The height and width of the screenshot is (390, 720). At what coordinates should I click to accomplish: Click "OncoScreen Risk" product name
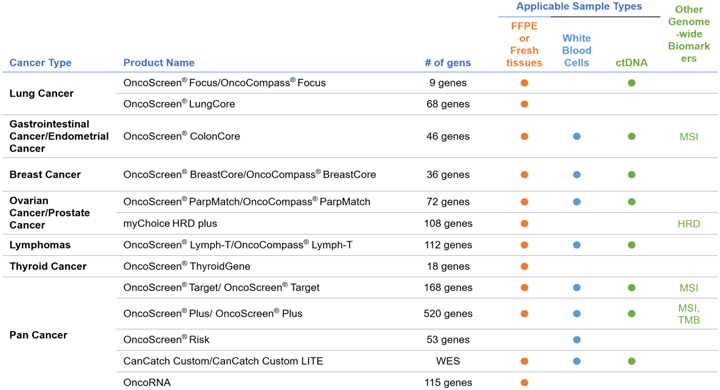point(166,339)
